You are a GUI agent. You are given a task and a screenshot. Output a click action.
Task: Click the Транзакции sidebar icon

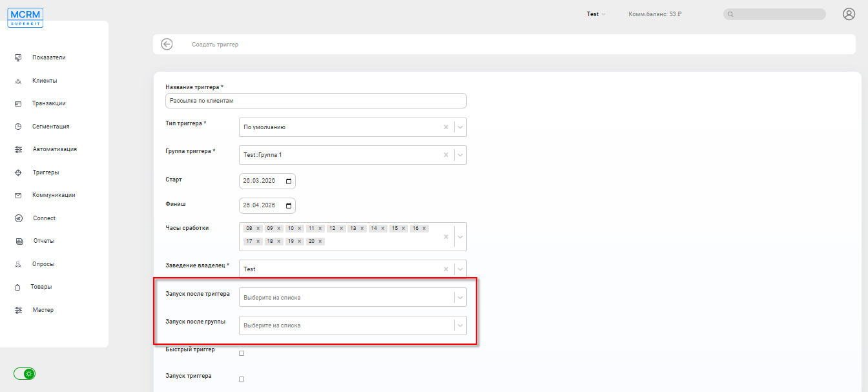[x=18, y=103]
